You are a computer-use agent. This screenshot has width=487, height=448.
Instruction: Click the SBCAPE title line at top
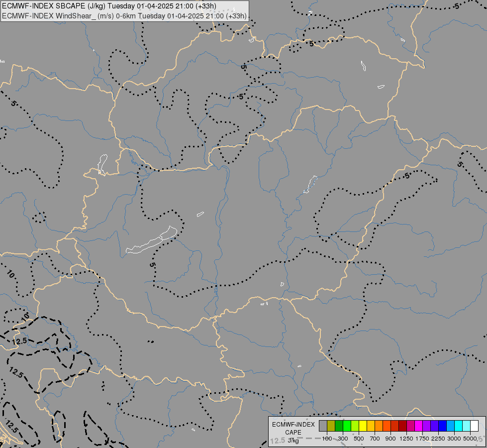pos(109,6)
